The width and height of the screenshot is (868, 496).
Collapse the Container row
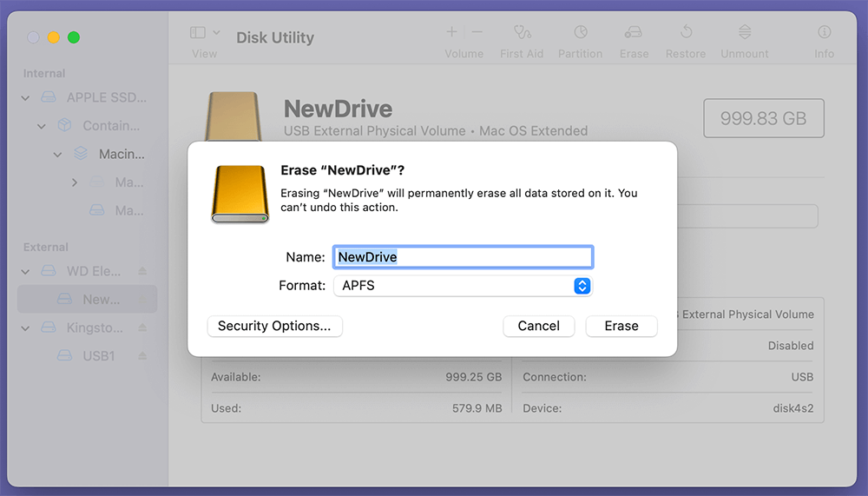tap(42, 126)
